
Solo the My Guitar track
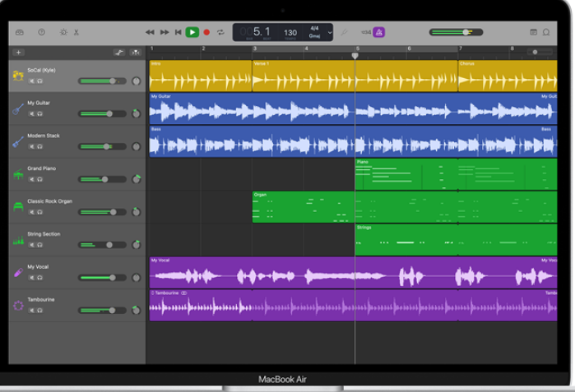tap(39, 114)
